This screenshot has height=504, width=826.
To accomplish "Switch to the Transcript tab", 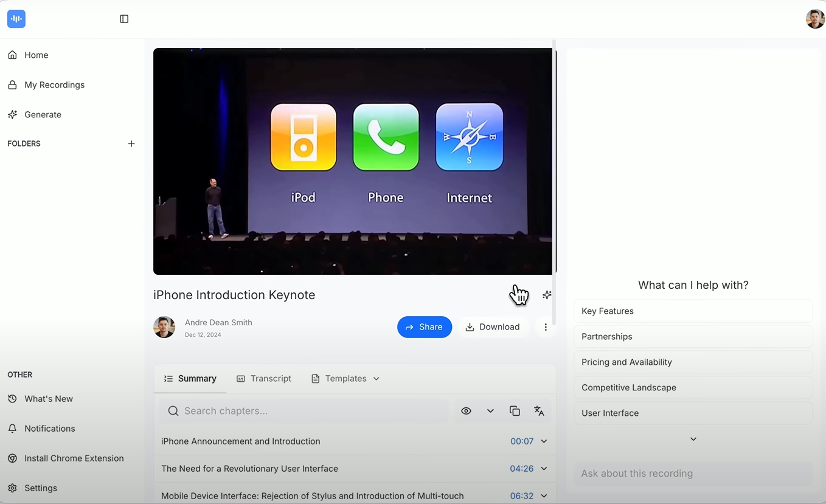I will [x=264, y=379].
